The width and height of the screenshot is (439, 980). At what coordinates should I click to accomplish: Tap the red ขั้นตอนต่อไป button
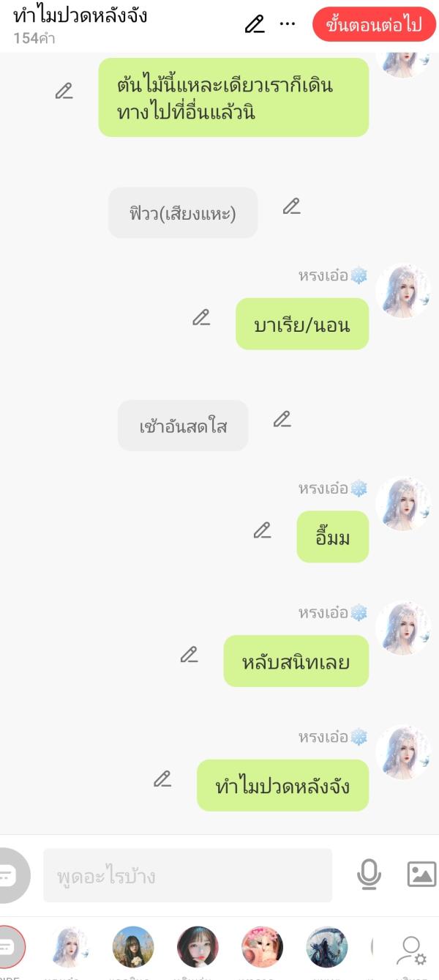click(x=374, y=25)
